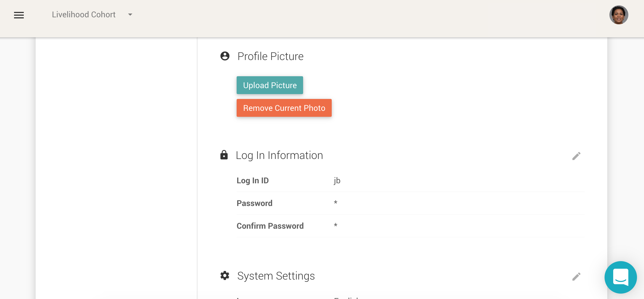Image resolution: width=644 pixels, height=299 pixels.
Task: Click the System Settings heading
Action: tap(276, 276)
